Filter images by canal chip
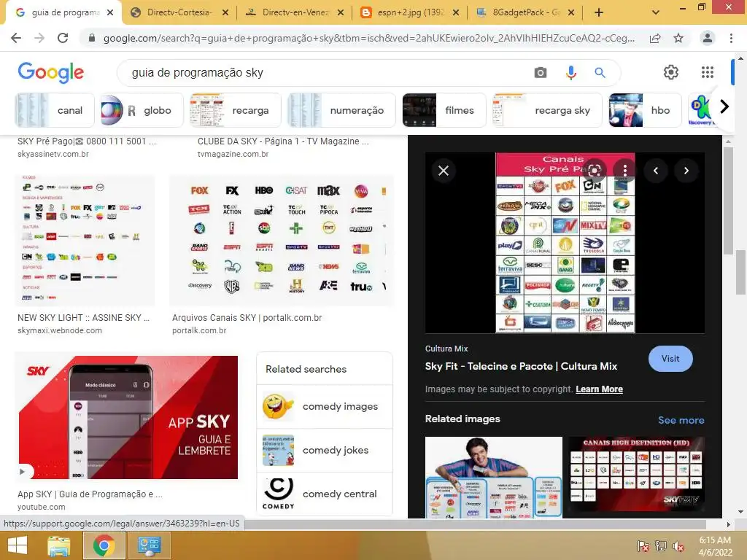The width and height of the screenshot is (747, 560). [x=54, y=111]
